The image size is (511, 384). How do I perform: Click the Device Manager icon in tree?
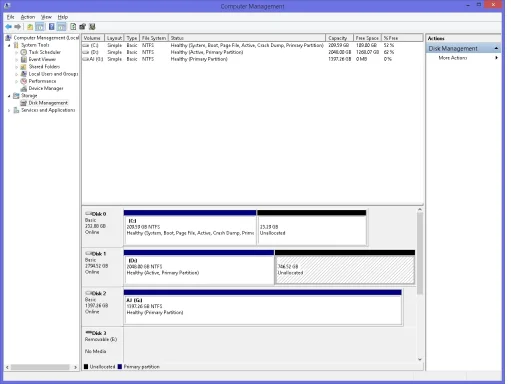24,88
